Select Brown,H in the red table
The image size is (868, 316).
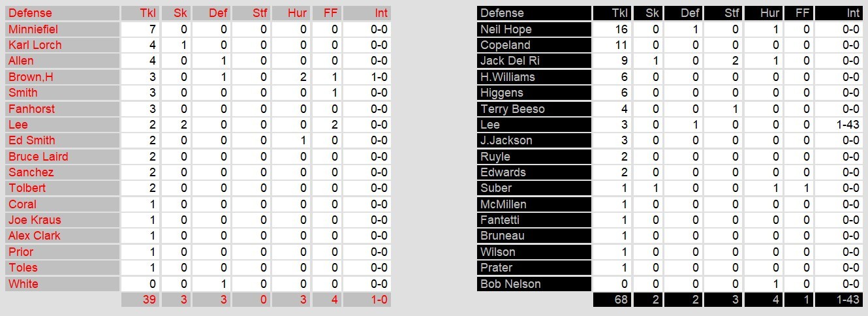pyautogui.click(x=31, y=77)
